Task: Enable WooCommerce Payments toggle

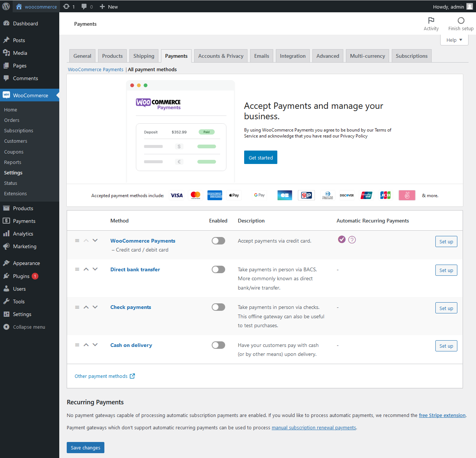Action: (218, 241)
